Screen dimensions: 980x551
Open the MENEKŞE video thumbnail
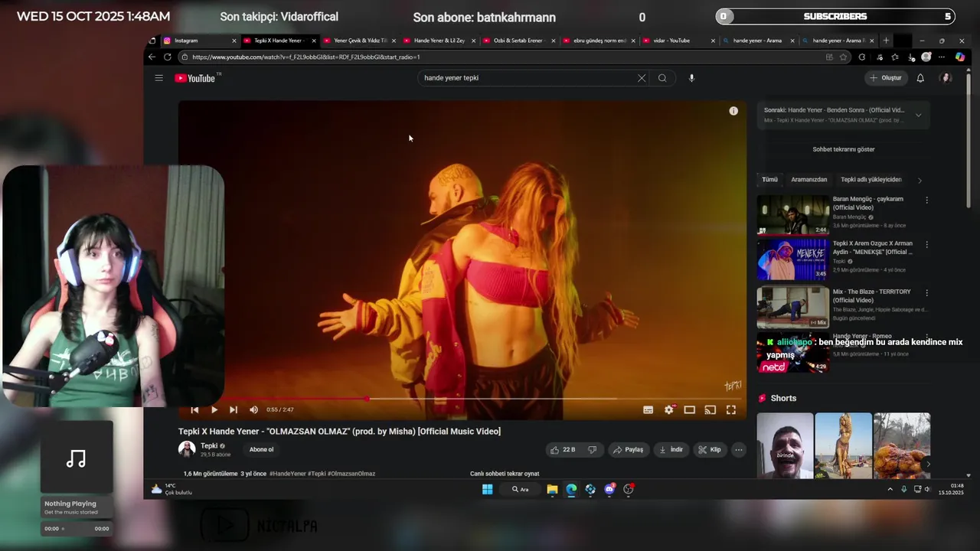[793, 260]
